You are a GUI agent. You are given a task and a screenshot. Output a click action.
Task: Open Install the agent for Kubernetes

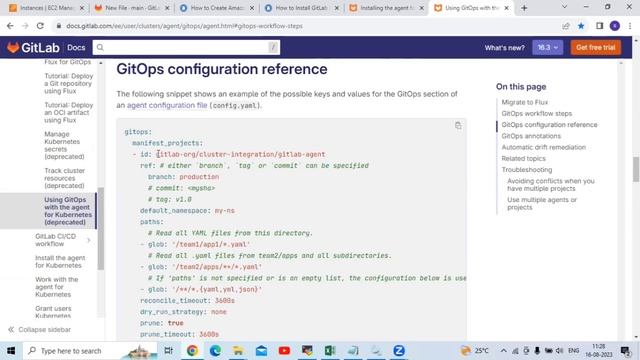[x=60, y=262]
